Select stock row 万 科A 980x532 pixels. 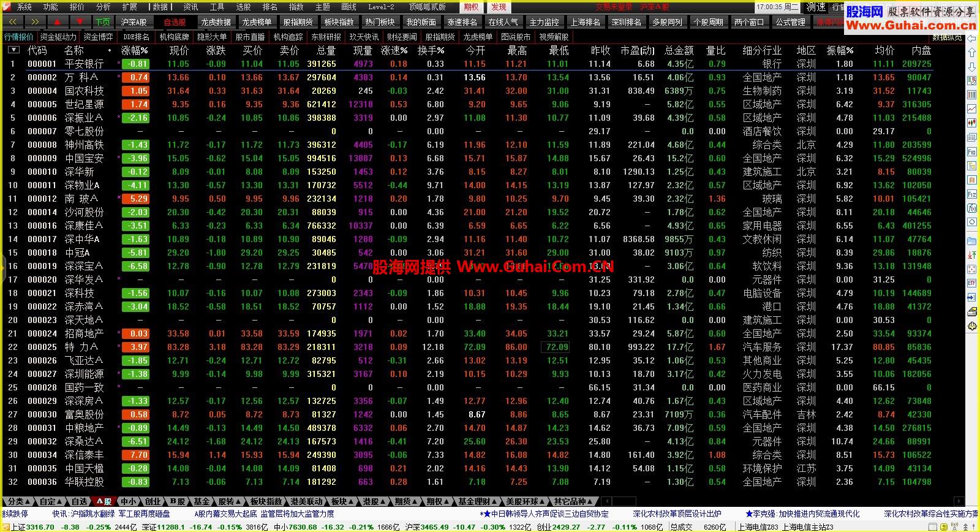pos(469,77)
